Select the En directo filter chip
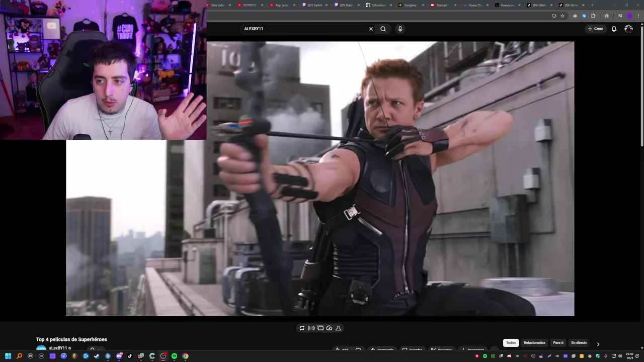Image resolution: width=644 pixels, height=362 pixels. click(579, 343)
